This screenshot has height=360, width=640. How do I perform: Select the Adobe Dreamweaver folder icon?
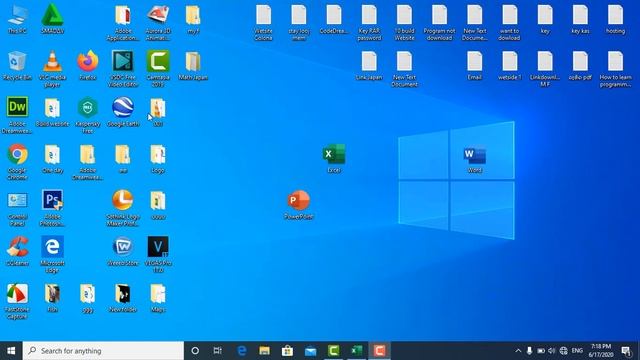coord(88,162)
